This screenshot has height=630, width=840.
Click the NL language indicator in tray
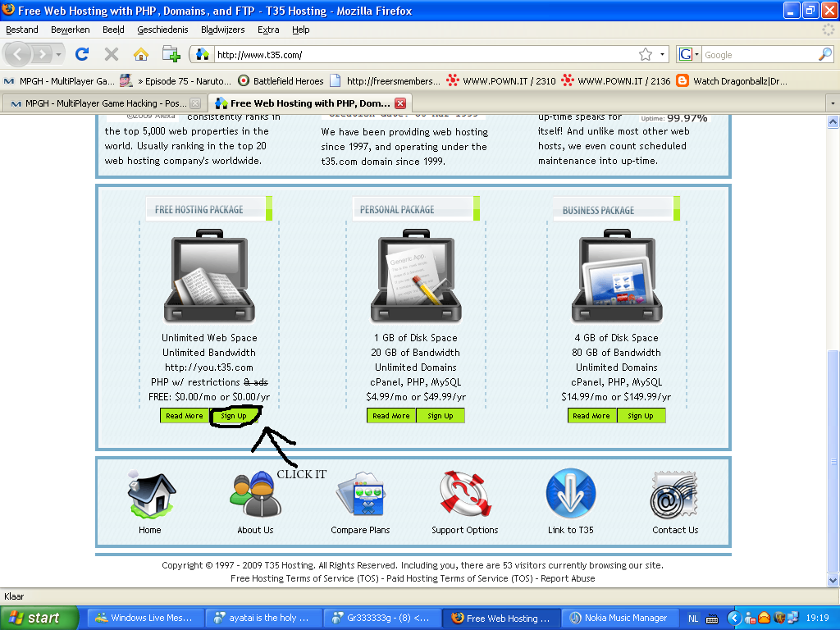pyautogui.click(x=692, y=619)
